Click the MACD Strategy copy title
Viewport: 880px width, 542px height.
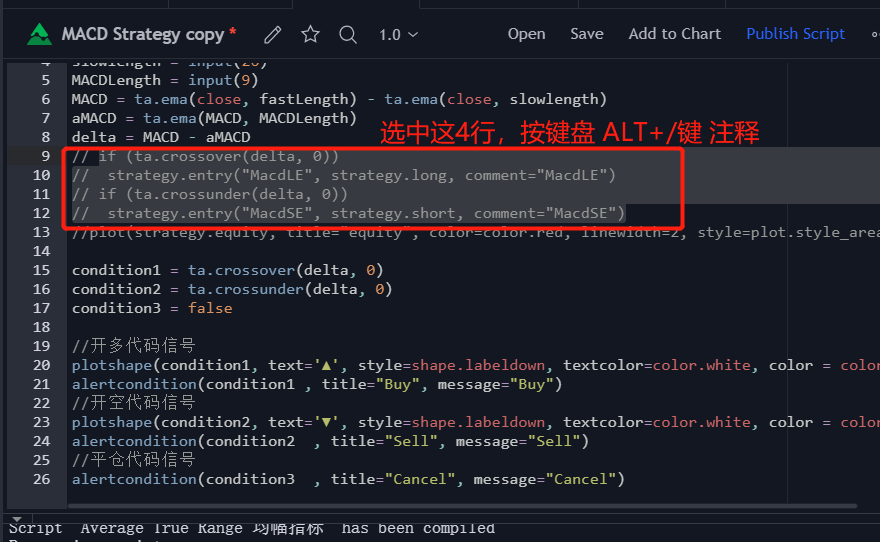tap(143, 34)
